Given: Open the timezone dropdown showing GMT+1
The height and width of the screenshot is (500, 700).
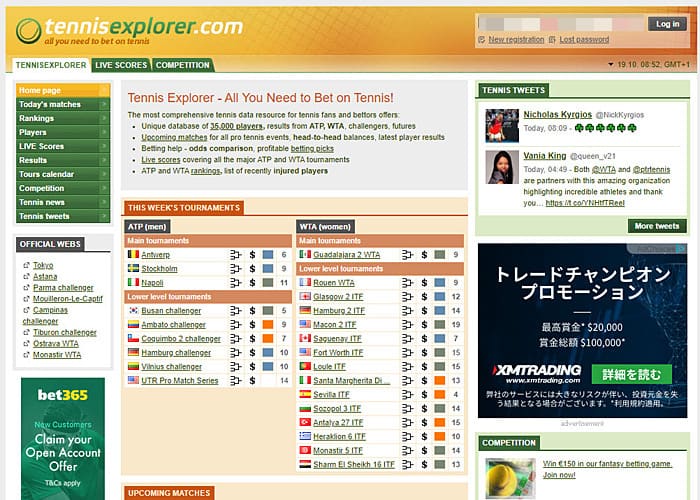Looking at the screenshot, I should (650, 64).
